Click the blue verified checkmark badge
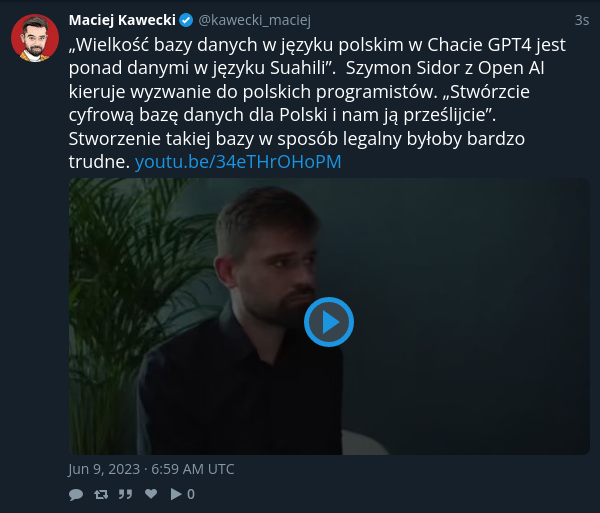Viewport: 600px width, 513px height. click(186, 20)
